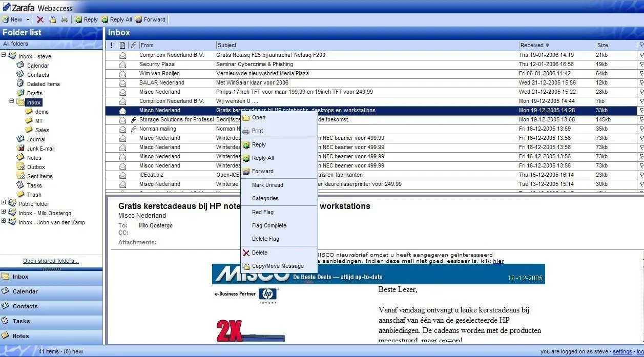The width and height of the screenshot is (644, 357).
Task: Select the Junk E-mail folder icon
Action: (20, 148)
